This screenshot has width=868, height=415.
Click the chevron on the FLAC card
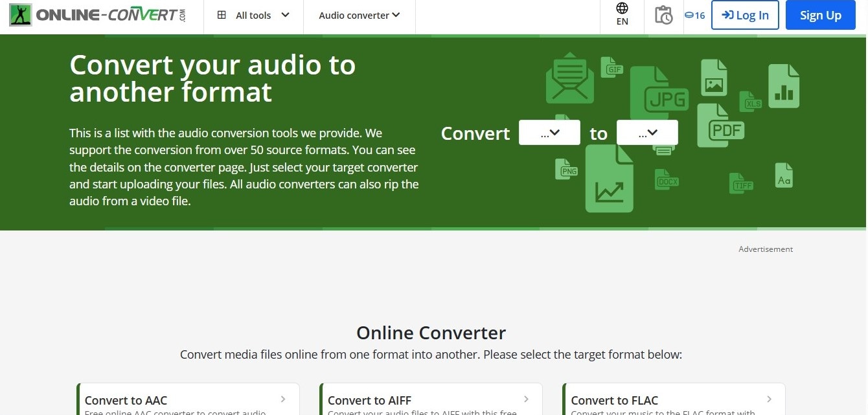pos(769,399)
